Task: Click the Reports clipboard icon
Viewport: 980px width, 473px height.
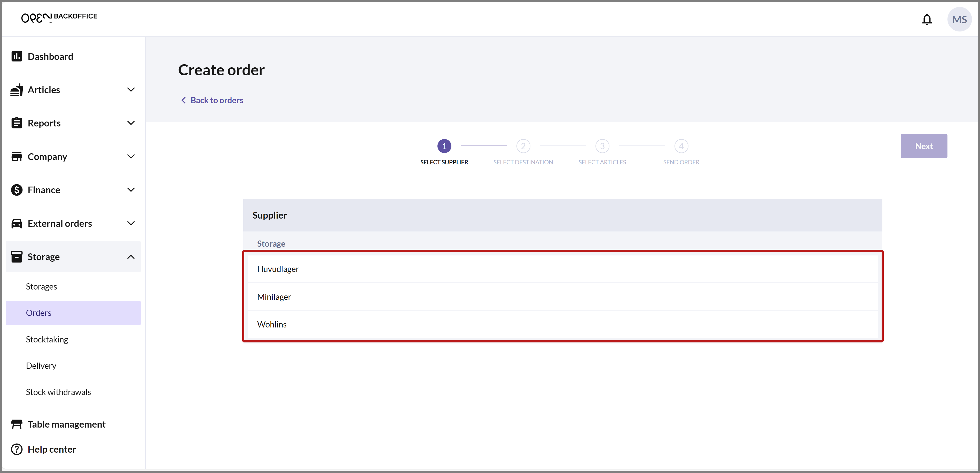Action: [17, 123]
